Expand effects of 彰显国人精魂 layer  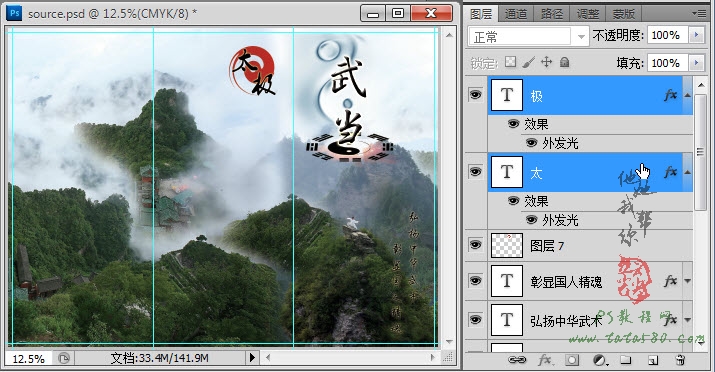(x=687, y=281)
